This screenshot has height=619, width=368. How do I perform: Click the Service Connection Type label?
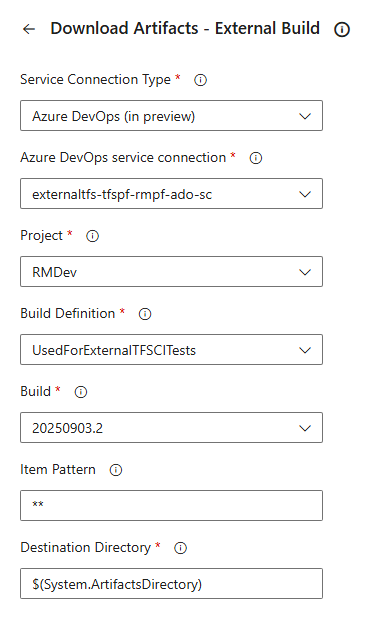(x=95, y=79)
